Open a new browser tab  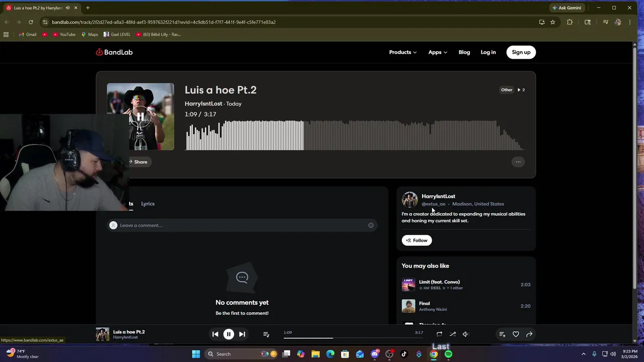[x=88, y=8]
